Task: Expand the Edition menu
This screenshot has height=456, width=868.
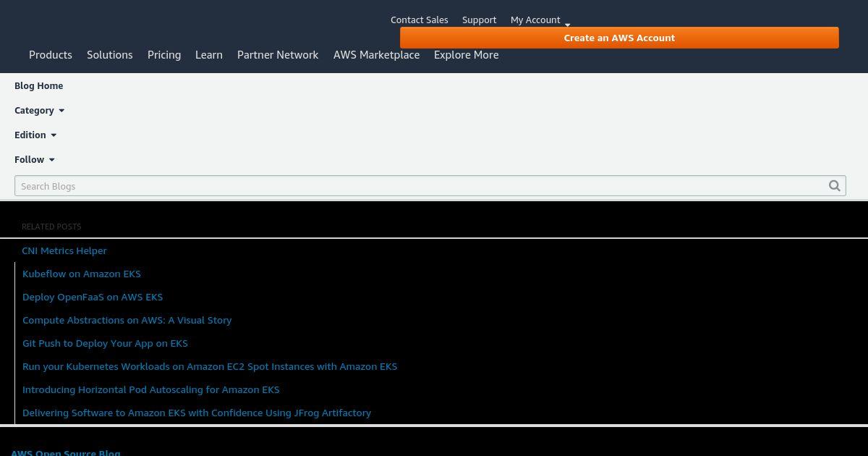Action: [35, 135]
